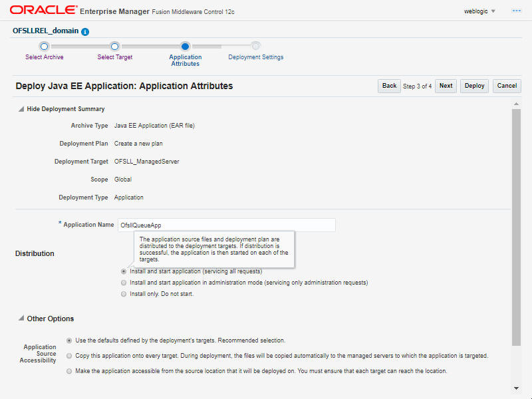Go to Deployment Settings step label
The image size is (532, 399).
click(256, 57)
